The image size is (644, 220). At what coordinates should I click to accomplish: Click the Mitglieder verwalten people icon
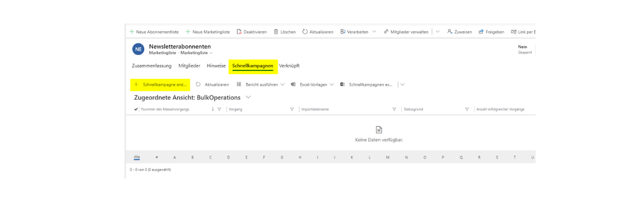pyautogui.click(x=386, y=31)
